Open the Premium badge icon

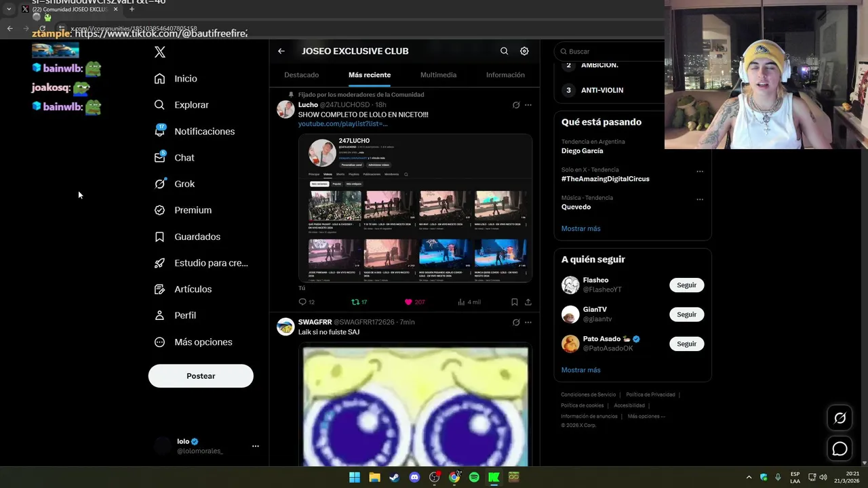pos(159,210)
